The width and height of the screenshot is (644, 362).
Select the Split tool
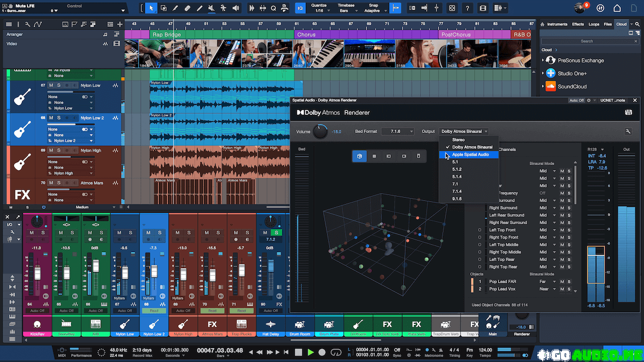point(175,8)
